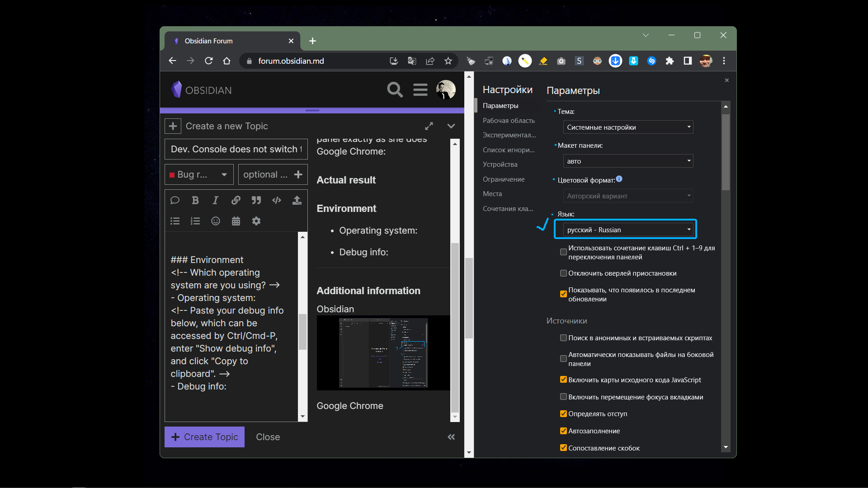The image size is (868, 488).
Task: Reload the page in Chrome
Action: tap(208, 61)
